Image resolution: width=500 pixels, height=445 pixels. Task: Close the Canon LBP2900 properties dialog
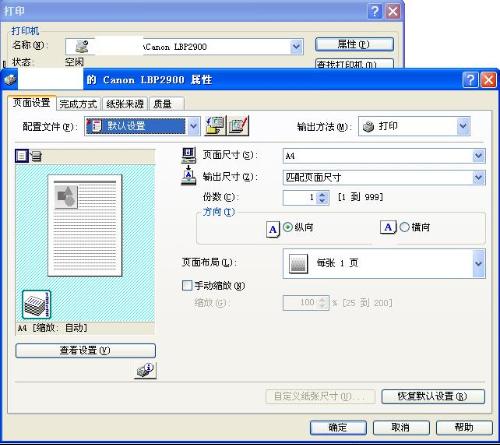coord(489,80)
